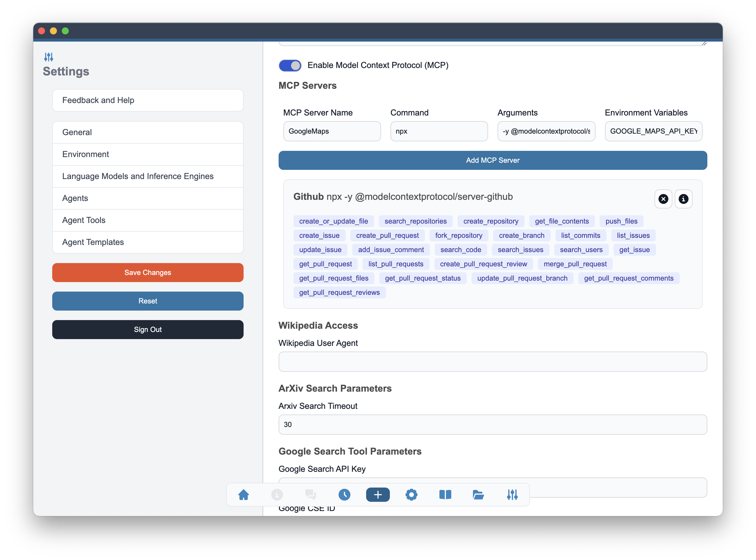Click the sliders icon above Settings title
This screenshot has height=560, width=756.
pos(48,57)
